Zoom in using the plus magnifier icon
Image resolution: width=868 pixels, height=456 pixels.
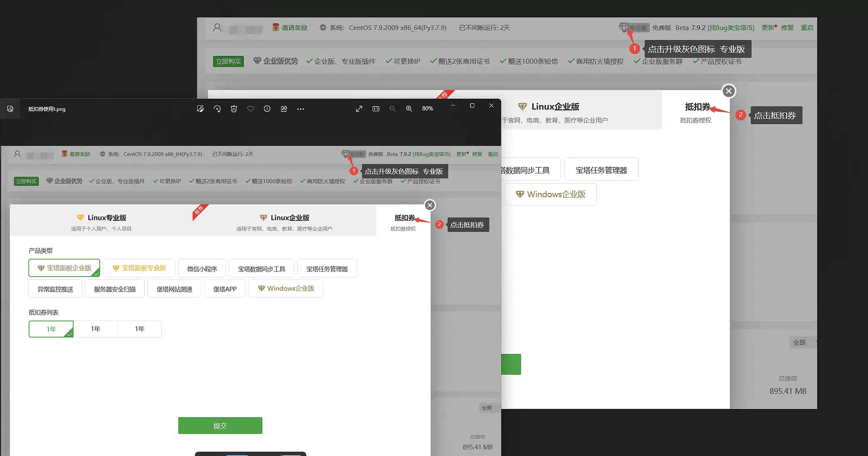pos(409,109)
